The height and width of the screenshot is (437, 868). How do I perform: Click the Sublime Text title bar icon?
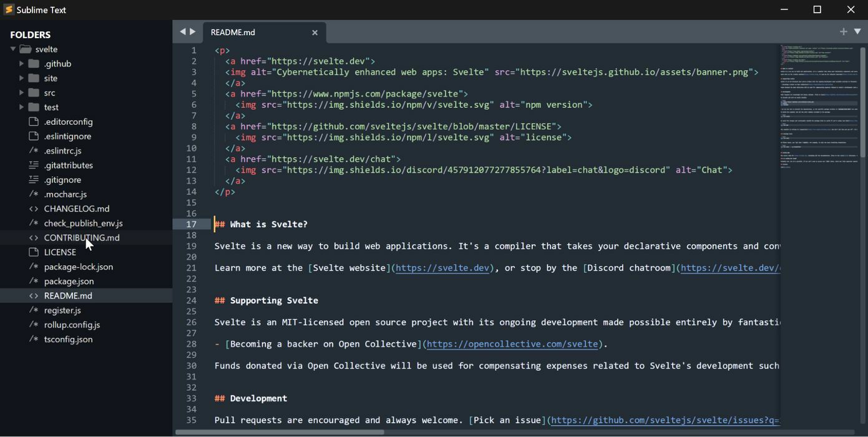(x=9, y=9)
